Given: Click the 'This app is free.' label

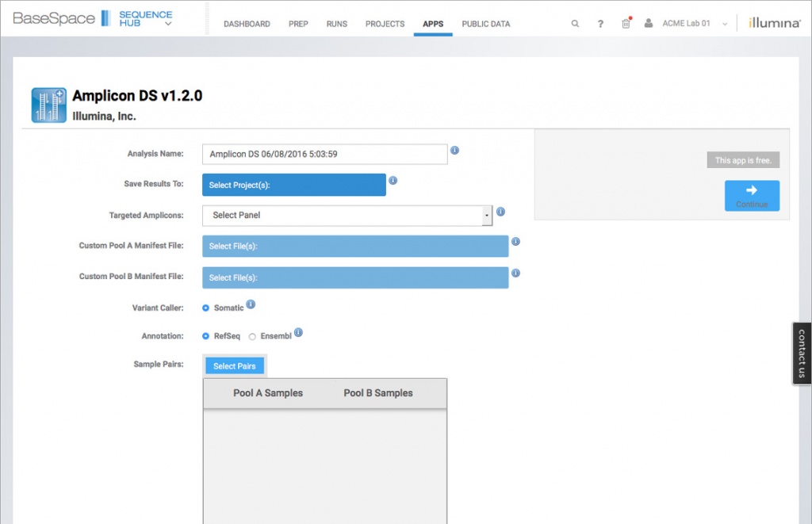Looking at the screenshot, I should point(743,160).
